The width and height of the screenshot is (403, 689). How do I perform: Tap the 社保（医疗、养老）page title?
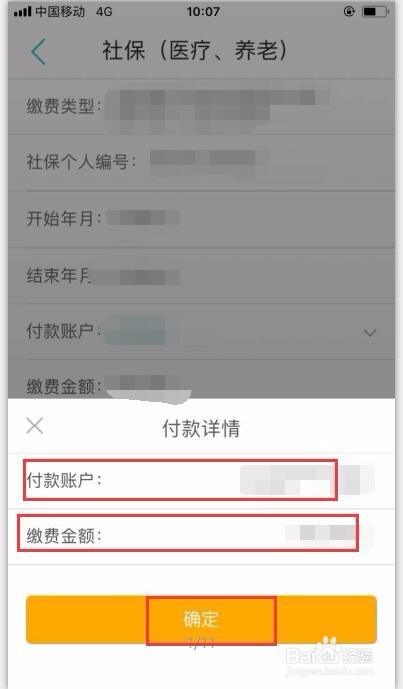(195, 51)
